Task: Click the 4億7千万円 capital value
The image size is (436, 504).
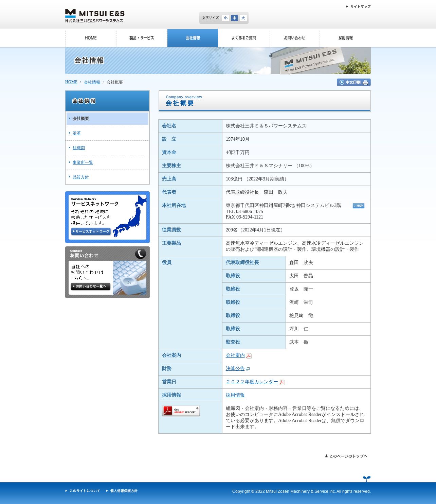Action: point(238,152)
